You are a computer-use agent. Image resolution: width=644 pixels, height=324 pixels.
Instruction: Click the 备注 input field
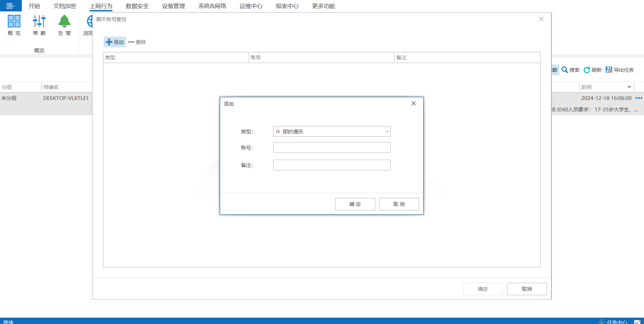point(332,165)
